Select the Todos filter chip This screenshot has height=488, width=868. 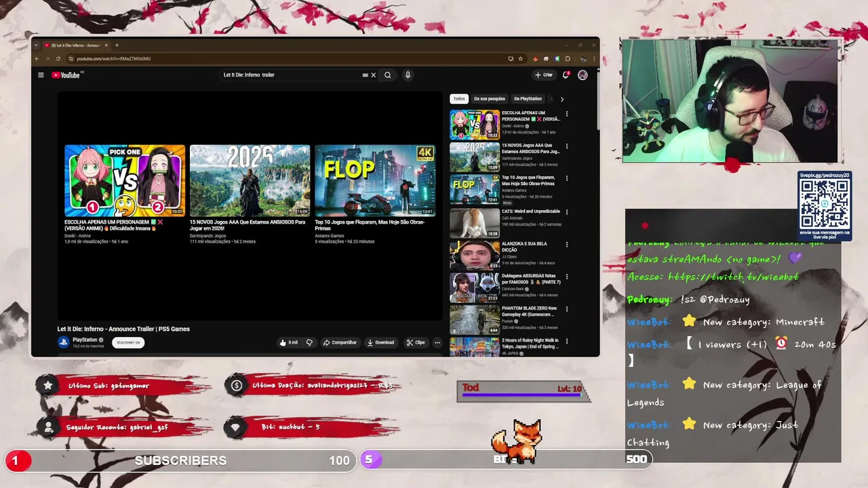(x=459, y=99)
